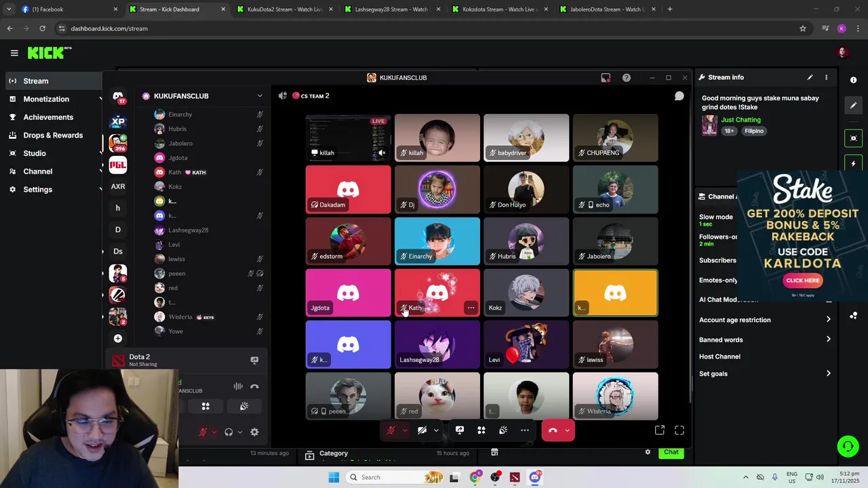Add a server with plus icon

point(118,338)
